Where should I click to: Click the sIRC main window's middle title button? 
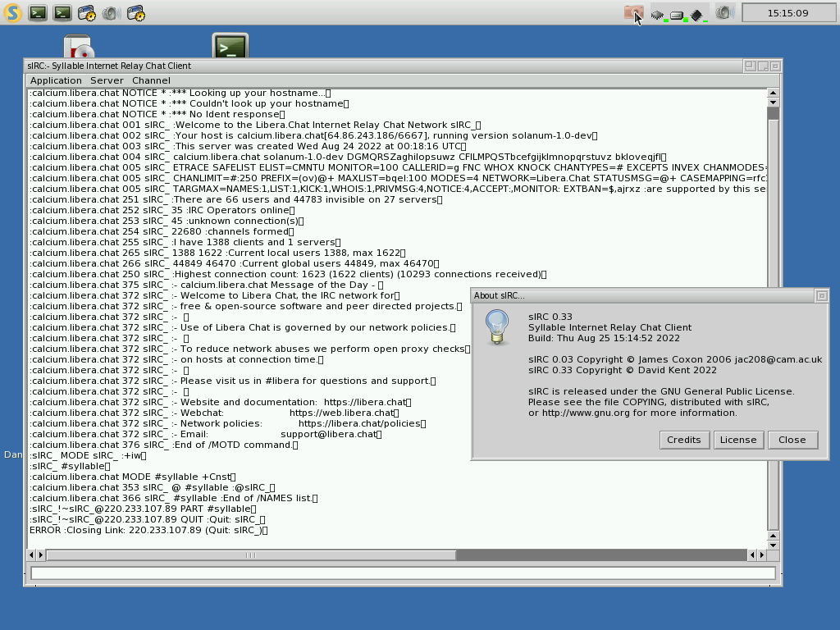763,66
